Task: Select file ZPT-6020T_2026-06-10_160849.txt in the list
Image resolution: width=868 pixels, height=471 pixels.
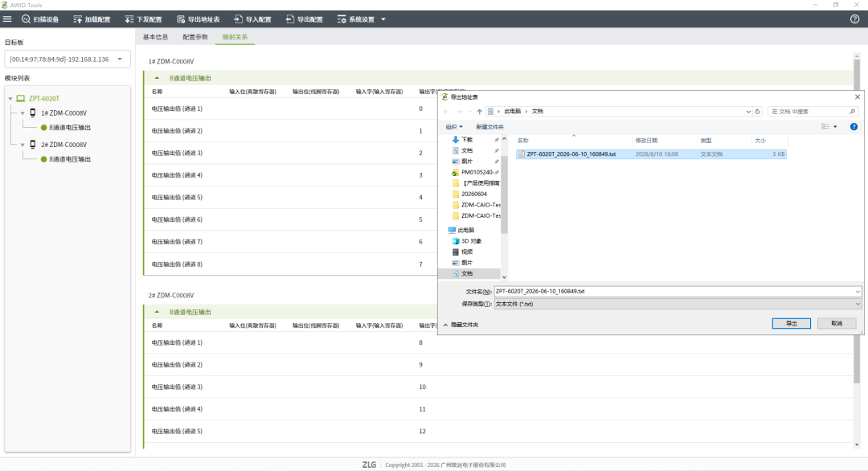Action: coord(651,154)
